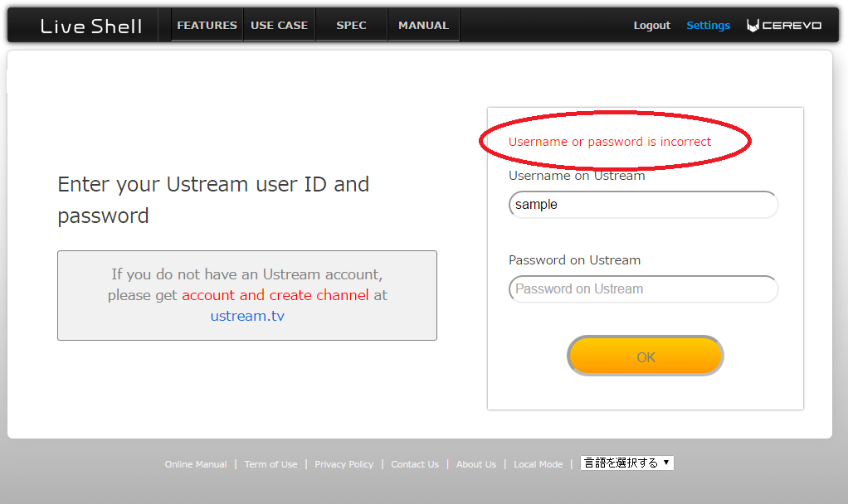
Task: Open the SPEC menu item
Action: tap(352, 26)
